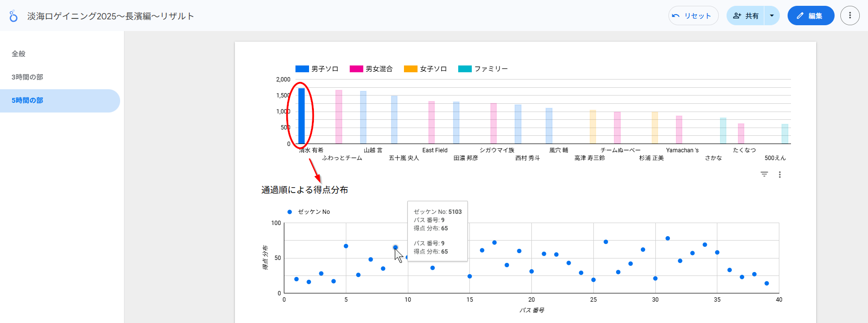Click the ふわっとチーム pink bar

point(339,117)
